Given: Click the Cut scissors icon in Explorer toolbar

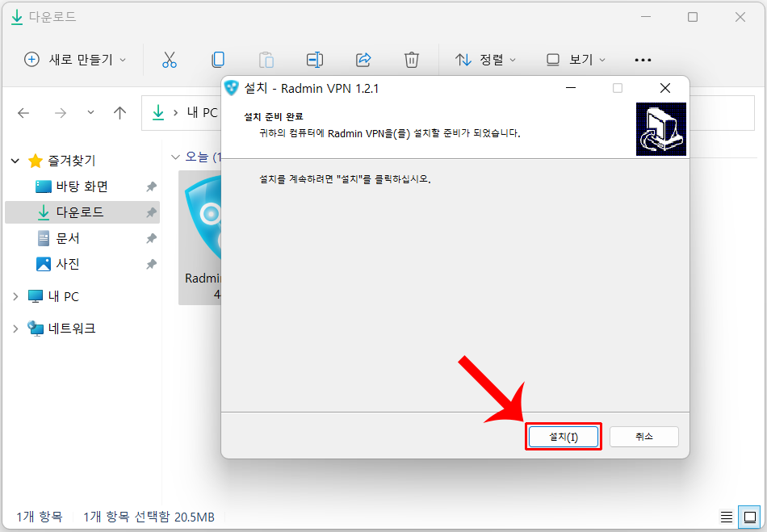Looking at the screenshot, I should pyautogui.click(x=170, y=60).
